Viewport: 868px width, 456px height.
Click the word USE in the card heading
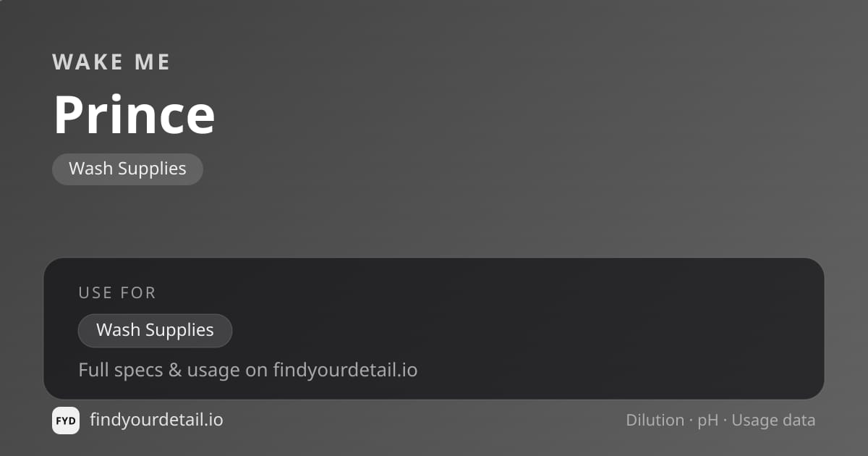click(x=95, y=292)
